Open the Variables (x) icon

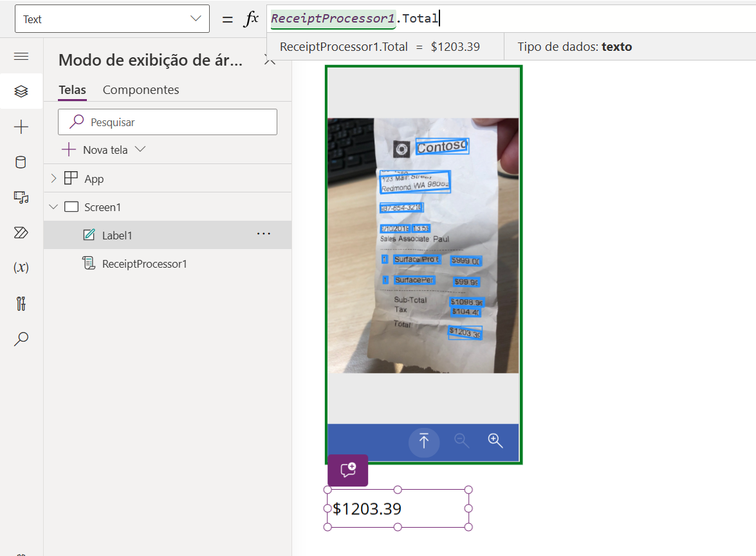tap(21, 268)
